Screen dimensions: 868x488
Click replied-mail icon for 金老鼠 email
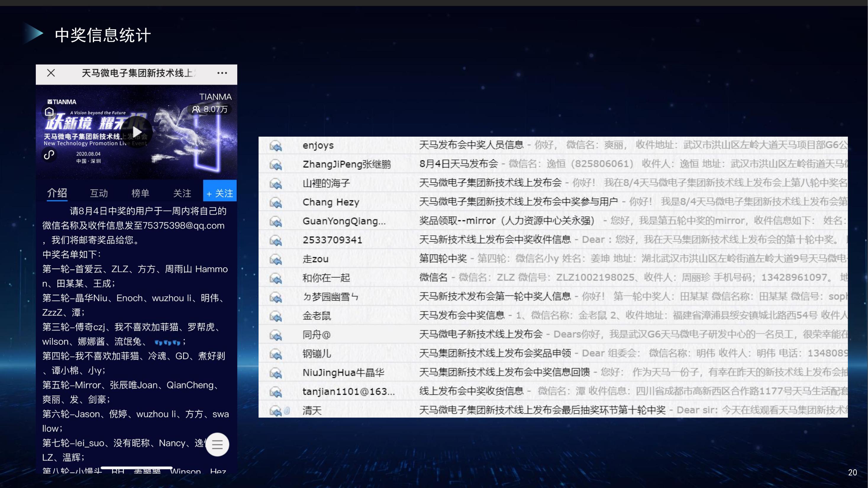coord(276,316)
